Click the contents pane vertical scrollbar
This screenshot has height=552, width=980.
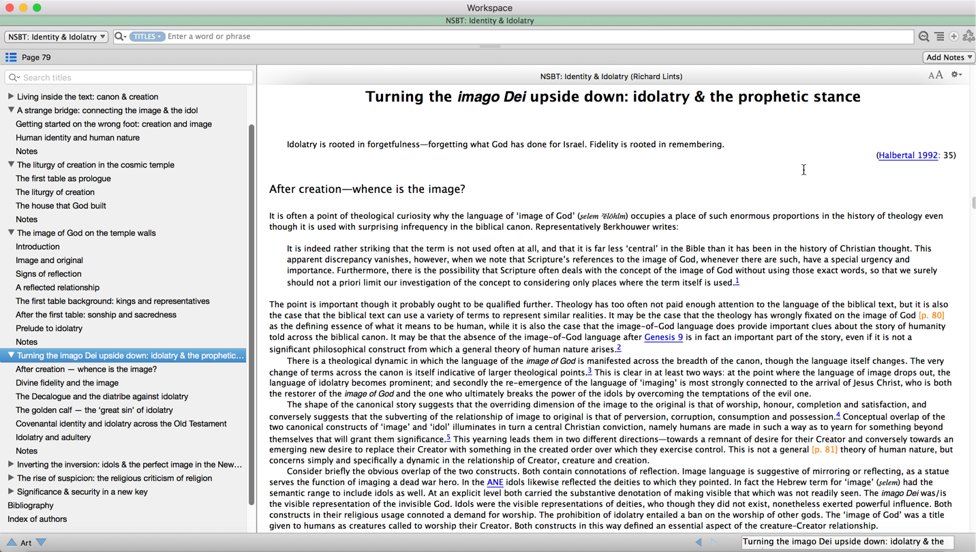tap(251, 313)
